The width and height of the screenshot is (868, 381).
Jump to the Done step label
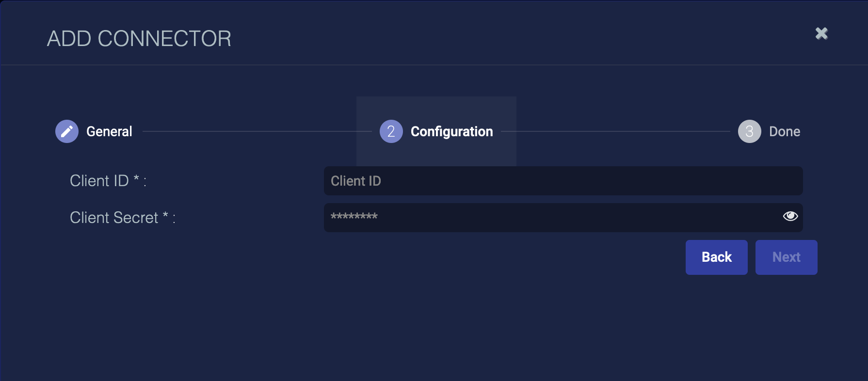click(785, 131)
